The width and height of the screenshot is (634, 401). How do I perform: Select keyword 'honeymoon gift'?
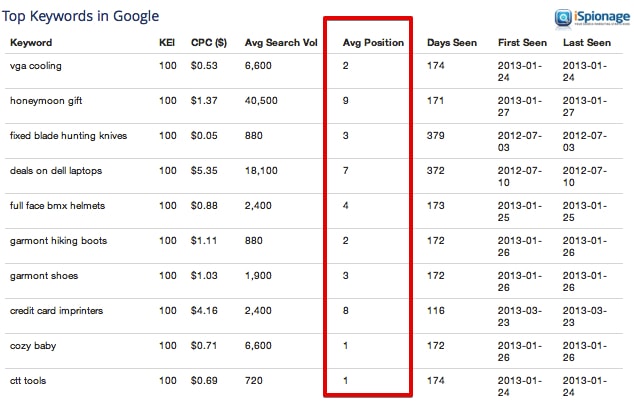click(x=46, y=101)
